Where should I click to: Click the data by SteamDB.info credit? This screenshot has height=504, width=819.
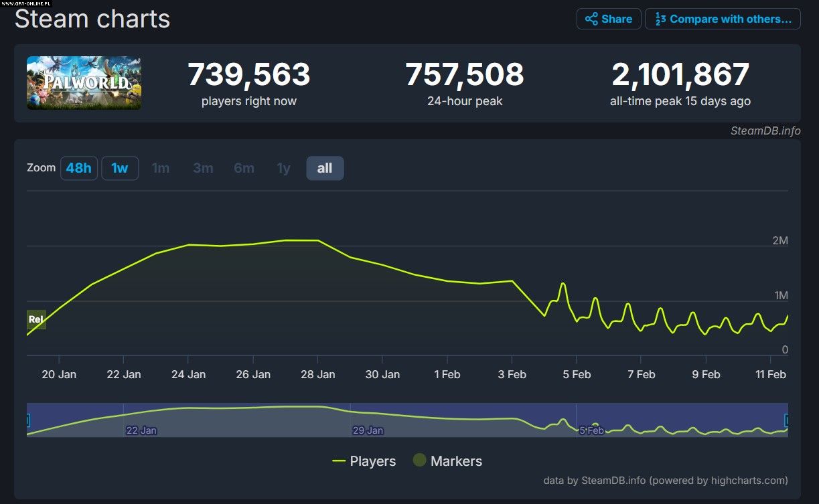[x=665, y=480]
